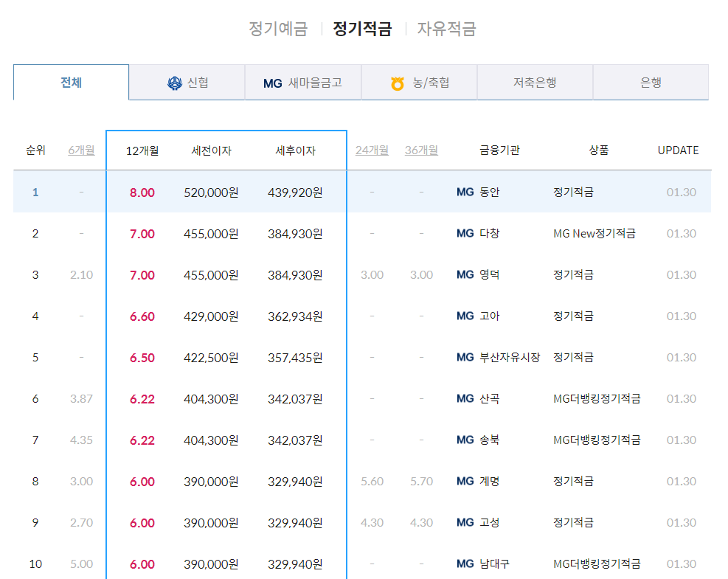728x579 pixels.
Task: Open the MG 산곡 institution
Action: coord(478,398)
